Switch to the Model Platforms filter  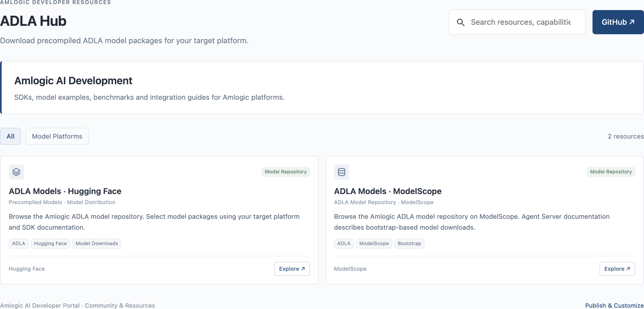57,136
